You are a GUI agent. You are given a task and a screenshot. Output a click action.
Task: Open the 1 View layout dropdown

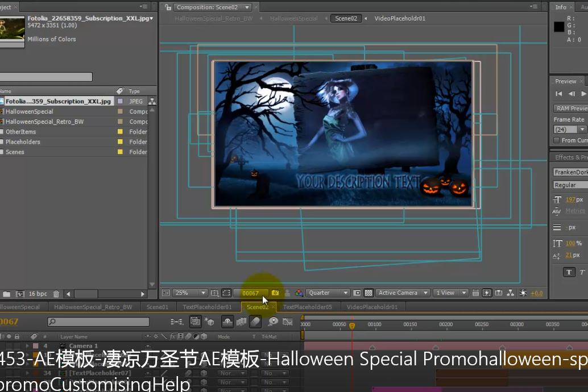450,293
